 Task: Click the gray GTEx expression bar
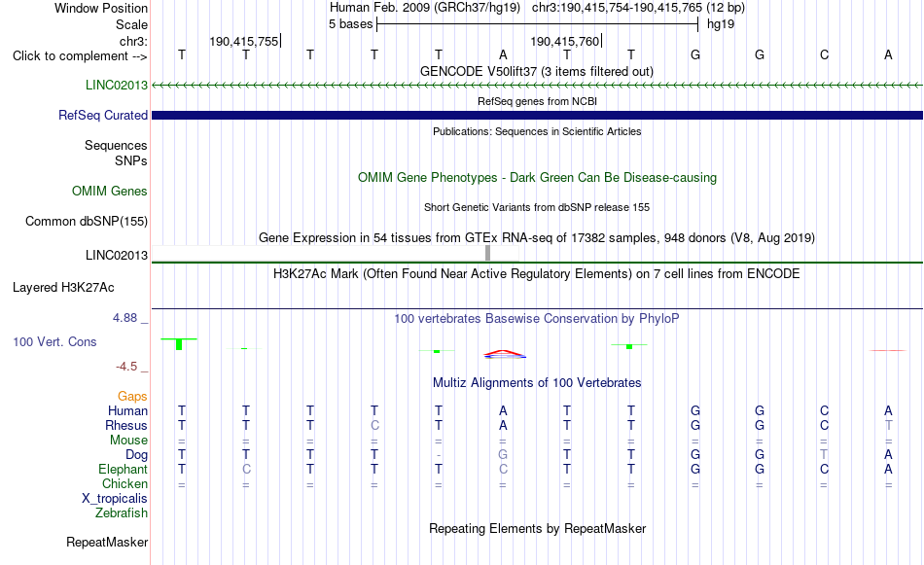pyautogui.click(x=488, y=253)
